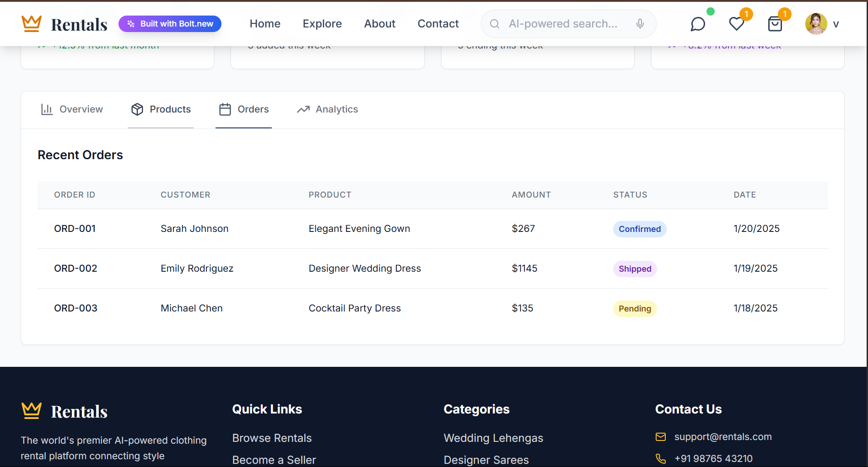Expand the user profile dropdown arrow
Viewport: 868px width, 467px height.
click(x=836, y=24)
